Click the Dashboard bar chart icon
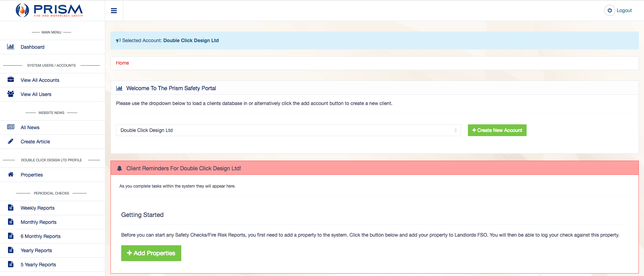The height and width of the screenshot is (276, 644). 11,47
